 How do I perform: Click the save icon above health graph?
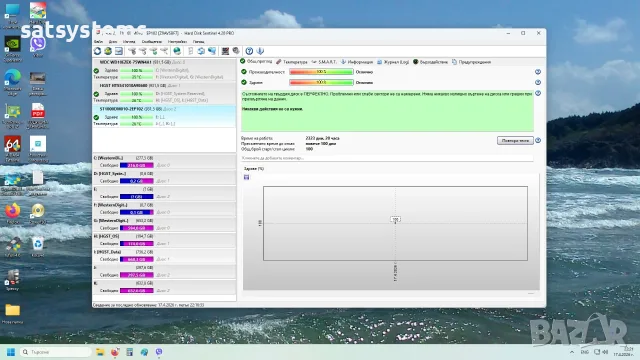click(247, 177)
